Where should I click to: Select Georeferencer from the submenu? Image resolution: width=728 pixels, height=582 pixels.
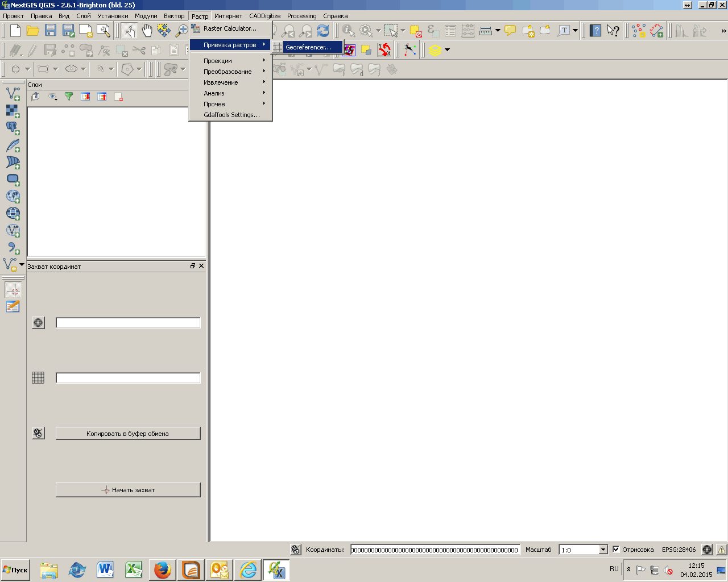308,47
